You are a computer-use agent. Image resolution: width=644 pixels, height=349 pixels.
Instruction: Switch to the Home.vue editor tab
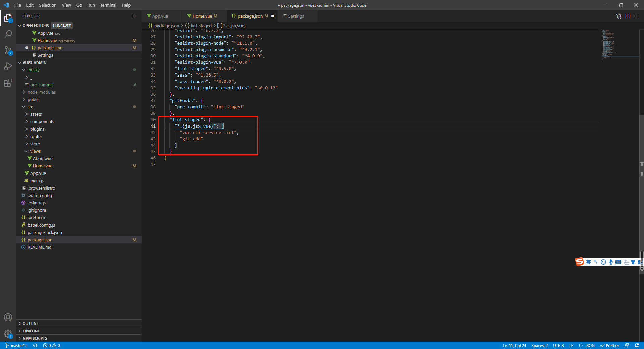pos(204,16)
